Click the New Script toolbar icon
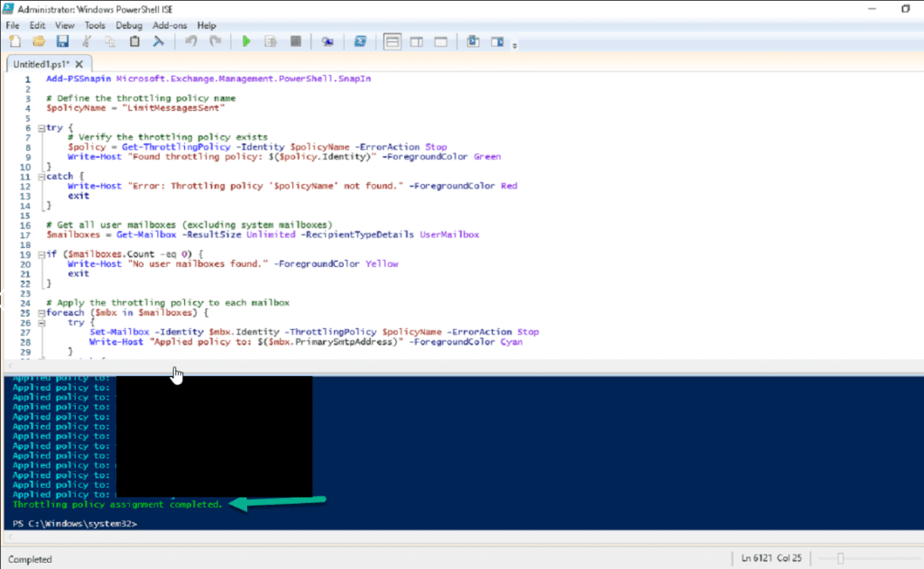 [14, 41]
